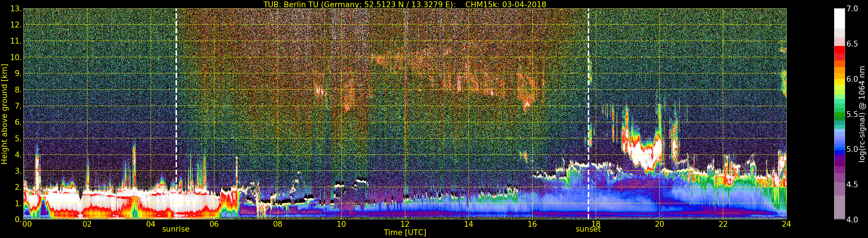Image resolution: width=868 pixels, height=238 pixels.
Task: Click time axis tick '24'
Action: point(786,224)
